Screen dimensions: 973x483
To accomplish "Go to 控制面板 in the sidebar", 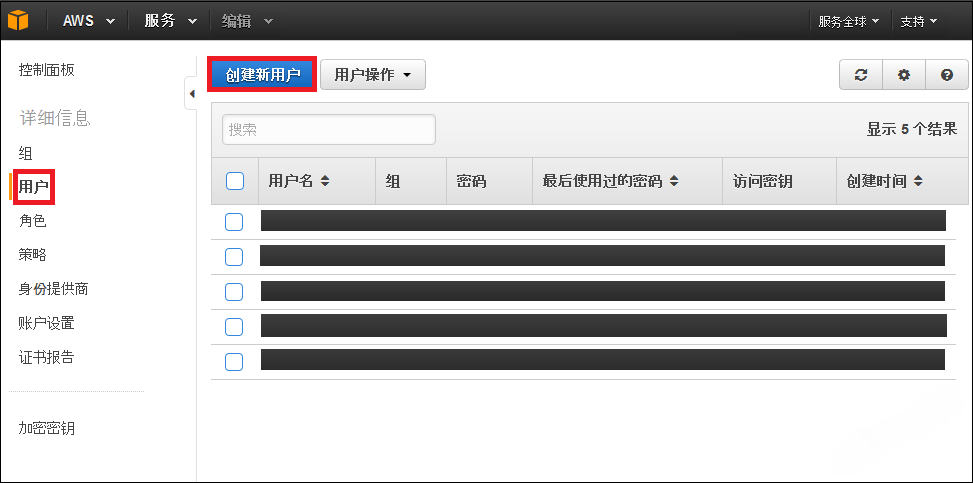I will coord(47,70).
